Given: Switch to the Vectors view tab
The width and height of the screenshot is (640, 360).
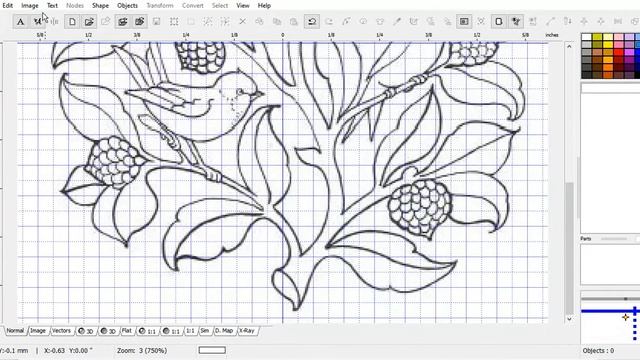Looking at the screenshot, I should pos(62,331).
